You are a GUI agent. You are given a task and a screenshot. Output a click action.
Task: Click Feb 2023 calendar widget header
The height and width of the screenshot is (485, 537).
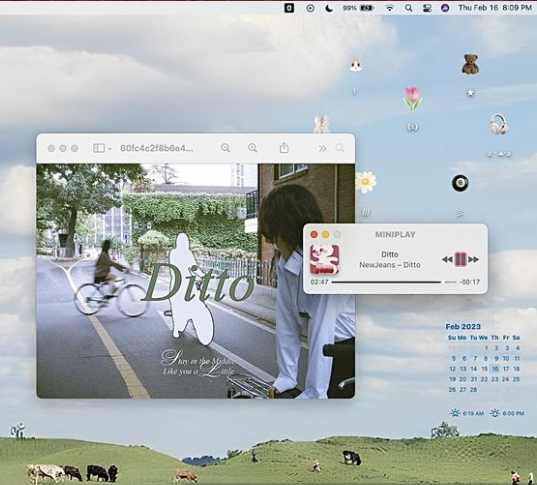point(463,326)
